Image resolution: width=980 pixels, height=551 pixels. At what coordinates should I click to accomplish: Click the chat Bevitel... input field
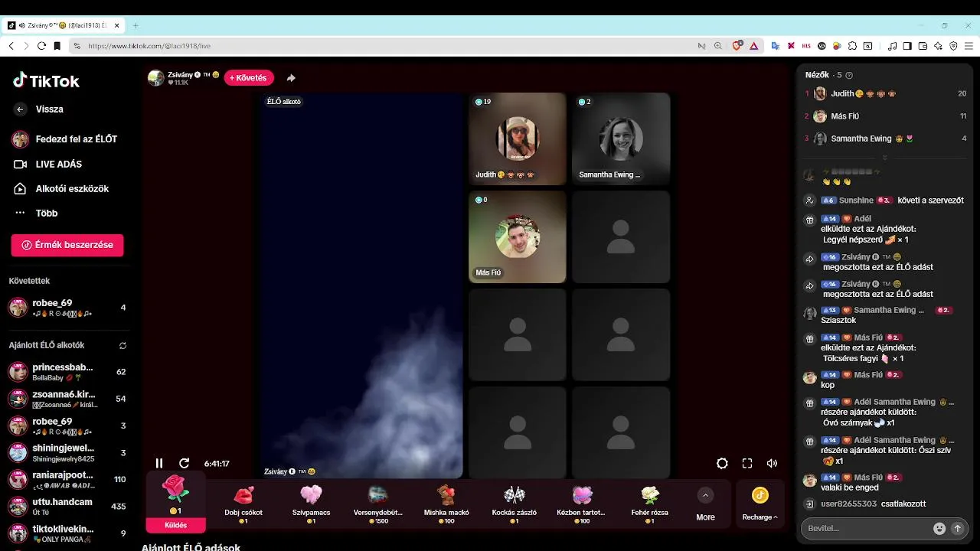point(866,528)
